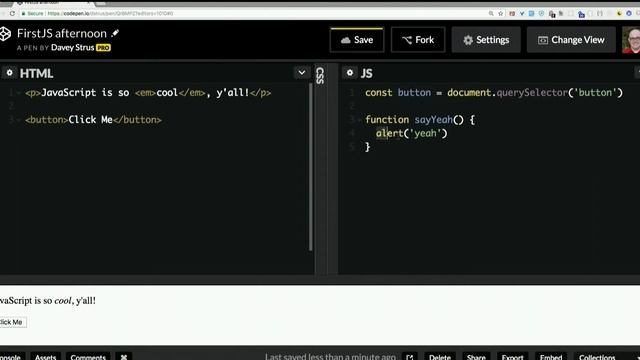Open the Assets panel
The height and width of the screenshot is (360, 640).
[45, 357]
